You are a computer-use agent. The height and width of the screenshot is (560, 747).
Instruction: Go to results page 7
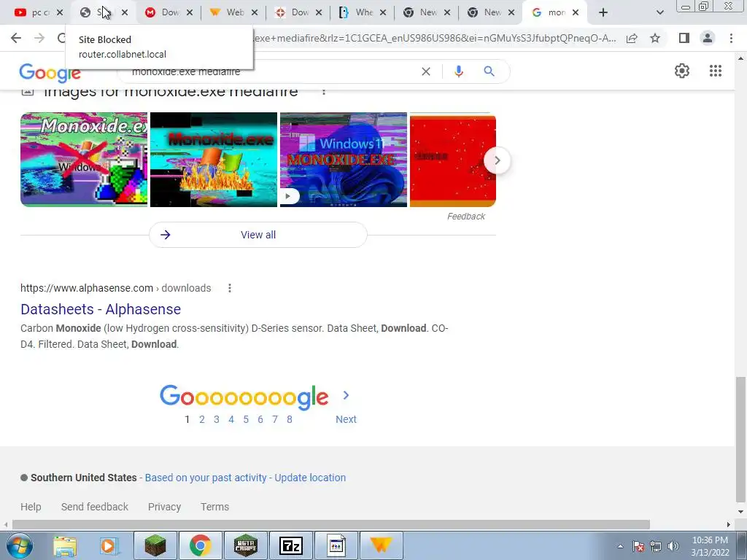[x=275, y=419]
